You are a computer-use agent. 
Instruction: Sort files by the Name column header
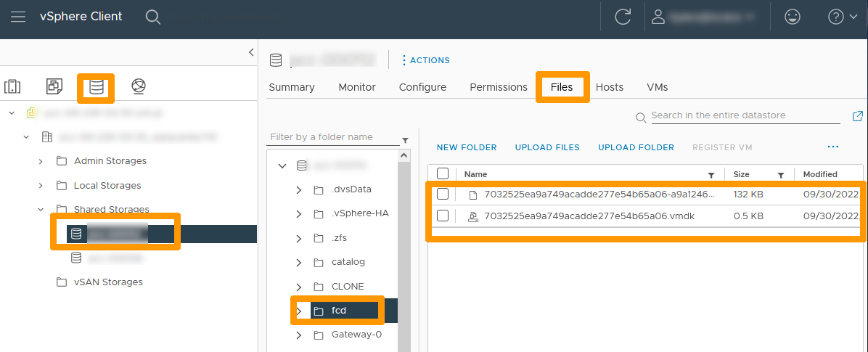point(475,173)
